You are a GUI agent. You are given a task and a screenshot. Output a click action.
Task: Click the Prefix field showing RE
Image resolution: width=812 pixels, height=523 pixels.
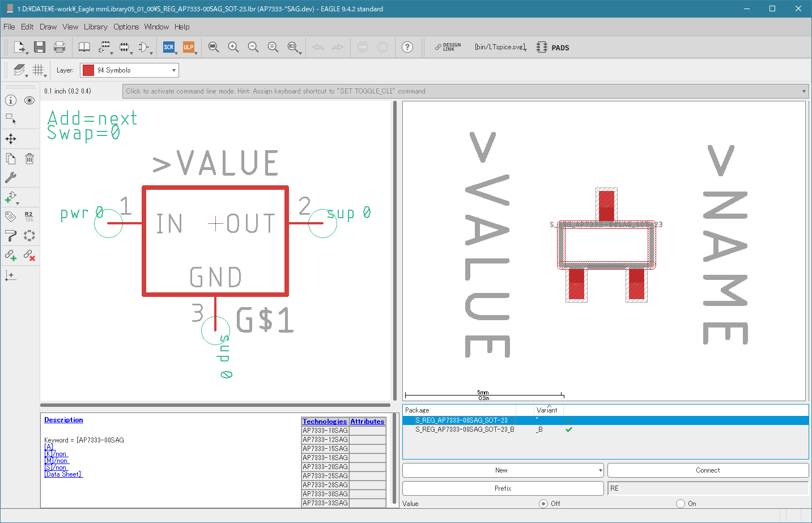[x=708, y=488]
